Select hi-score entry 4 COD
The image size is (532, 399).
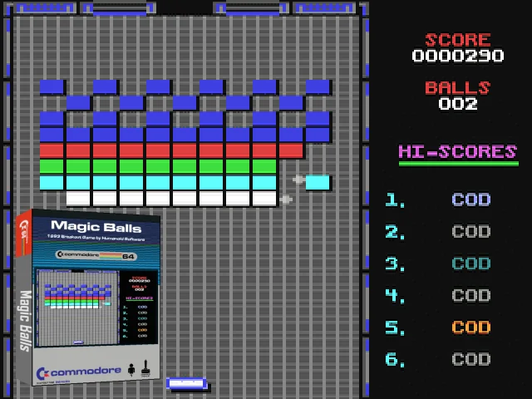point(438,296)
